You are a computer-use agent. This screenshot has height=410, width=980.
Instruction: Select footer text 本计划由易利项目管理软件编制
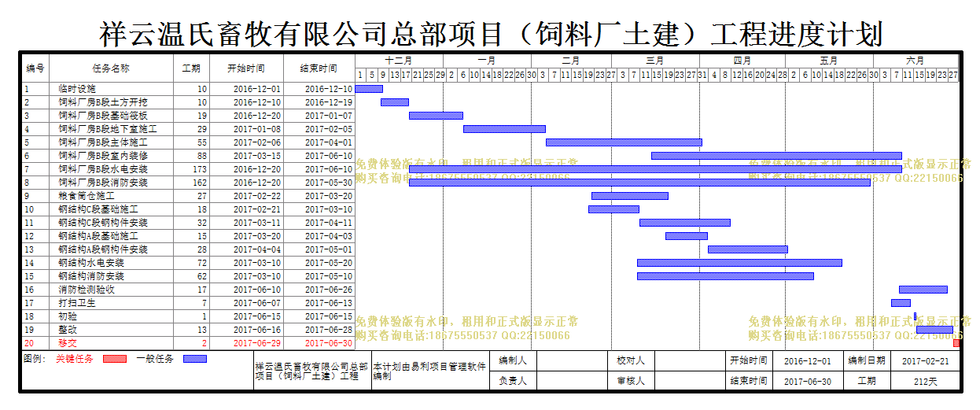click(x=429, y=371)
